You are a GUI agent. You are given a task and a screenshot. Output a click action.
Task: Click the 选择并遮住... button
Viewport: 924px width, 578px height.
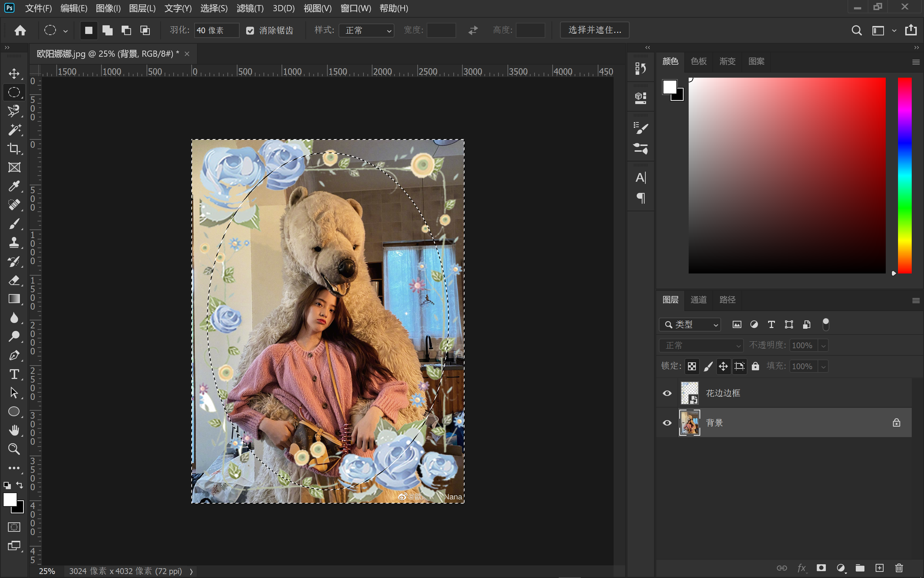click(x=594, y=30)
